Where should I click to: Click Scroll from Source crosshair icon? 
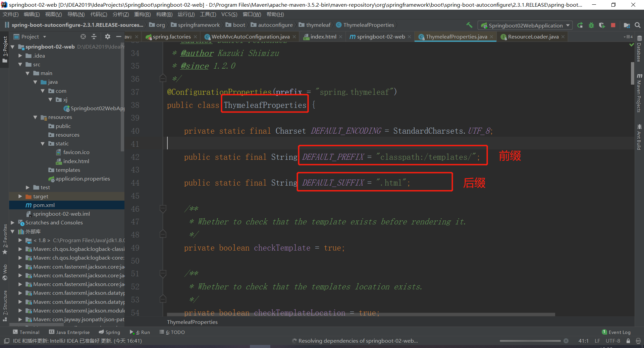pyautogui.click(x=83, y=37)
